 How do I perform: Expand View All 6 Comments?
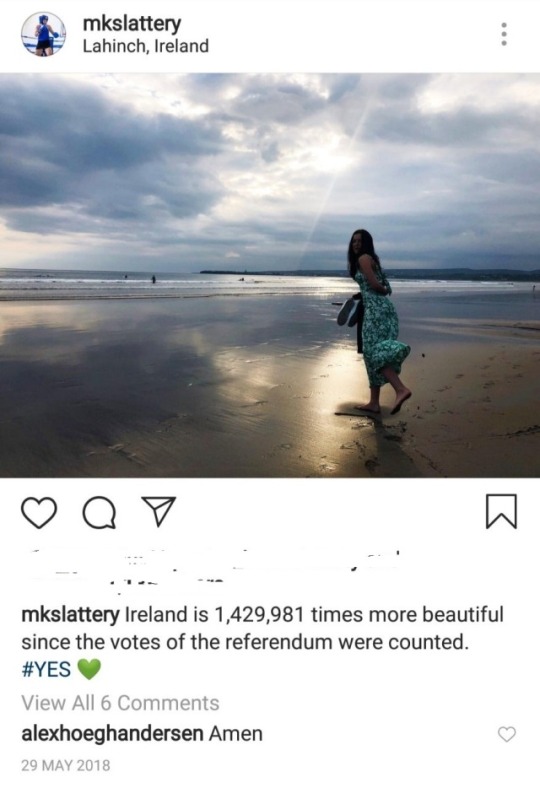120,703
